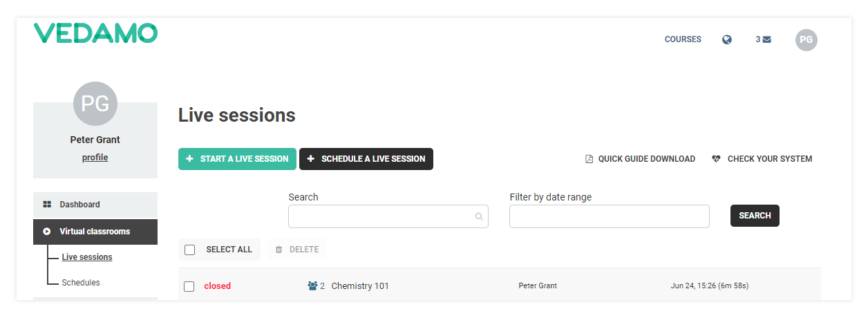Open the Filter by date range picker

coord(609,216)
